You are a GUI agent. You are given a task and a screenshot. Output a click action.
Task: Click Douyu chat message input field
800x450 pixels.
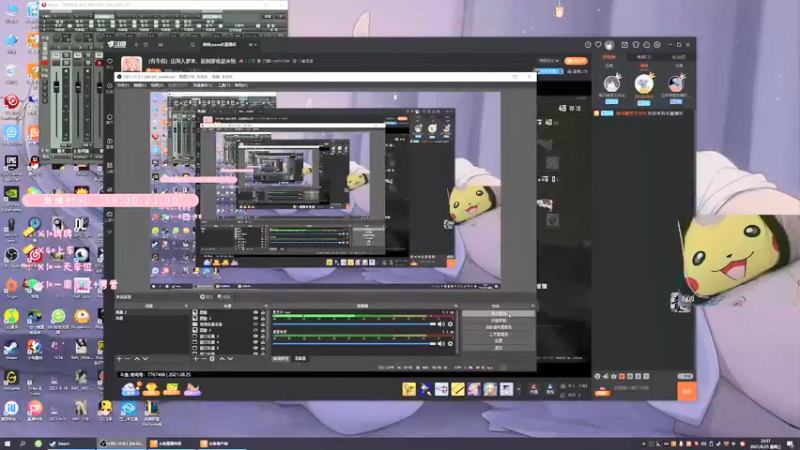(643, 389)
